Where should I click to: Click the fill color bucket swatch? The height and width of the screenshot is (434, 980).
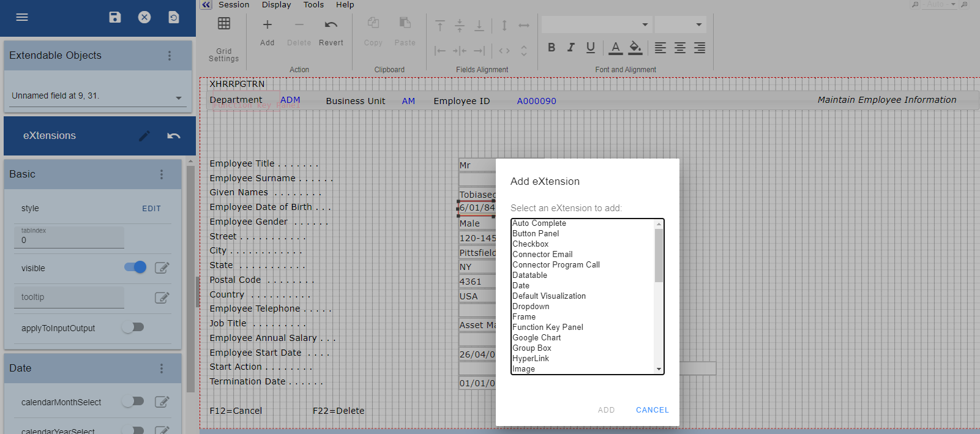[635, 47]
